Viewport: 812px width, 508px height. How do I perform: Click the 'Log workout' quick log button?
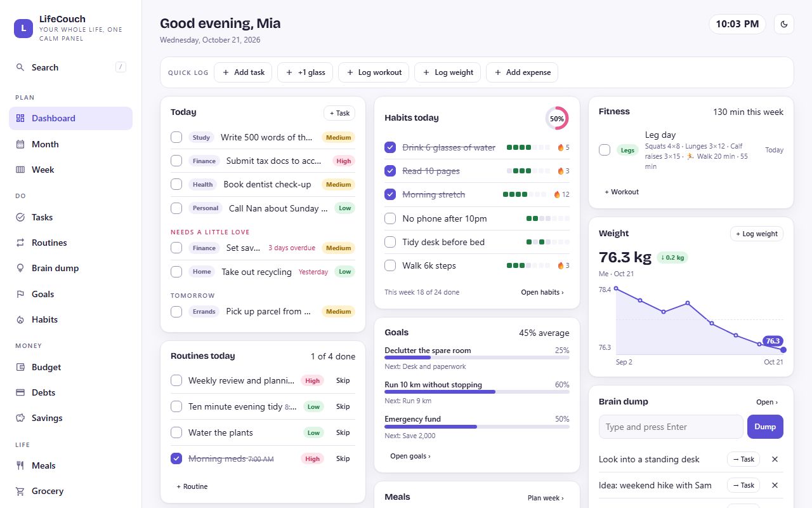point(374,72)
